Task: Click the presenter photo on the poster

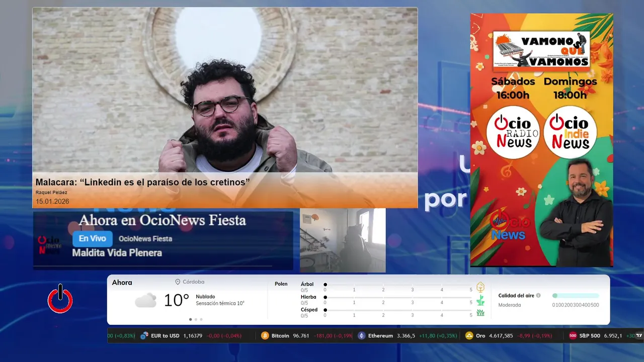Action: [x=576, y=212]
